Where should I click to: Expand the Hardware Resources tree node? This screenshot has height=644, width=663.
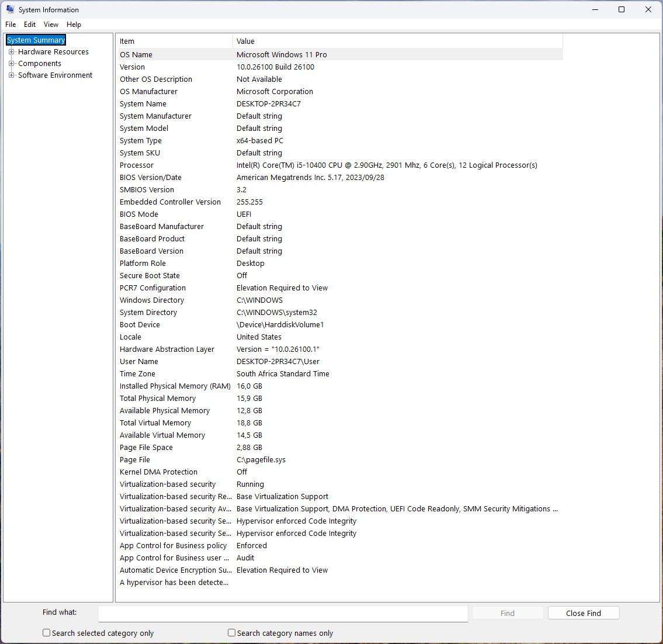pos(11,52)
